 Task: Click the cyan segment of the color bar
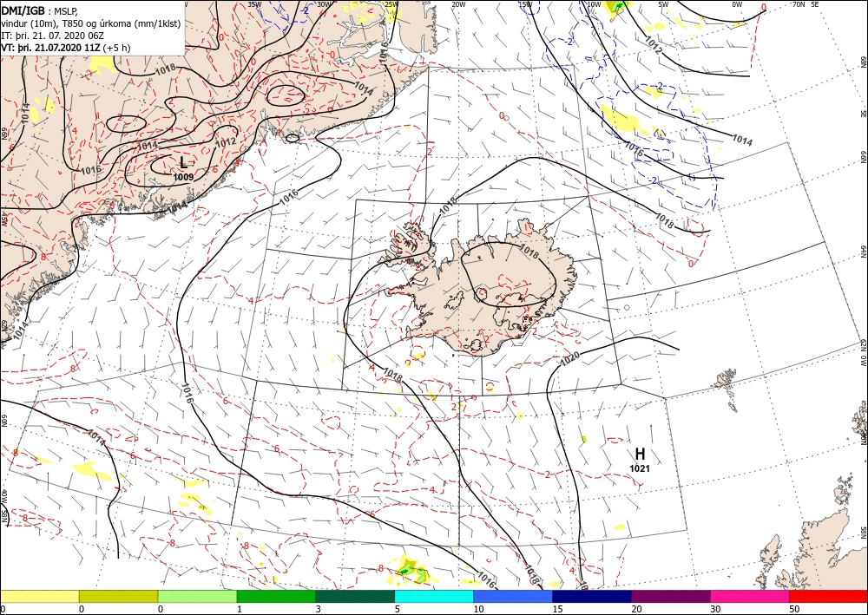(434, 596)
